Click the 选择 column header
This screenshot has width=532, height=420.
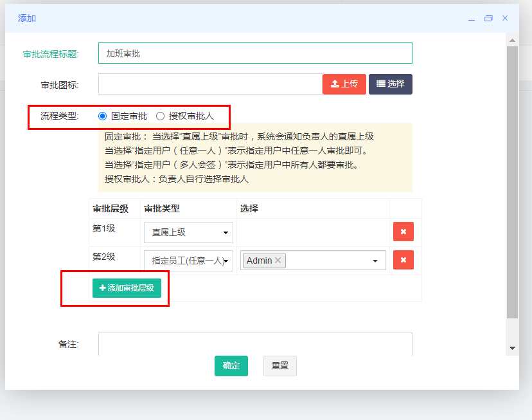coord(249,208)
